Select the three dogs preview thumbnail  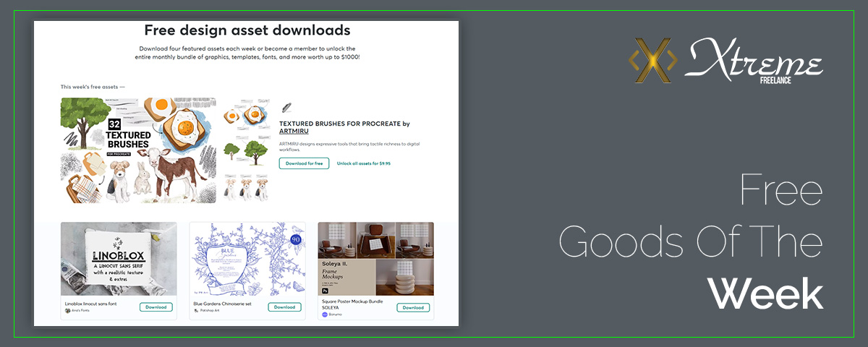(x=246, y=187)
